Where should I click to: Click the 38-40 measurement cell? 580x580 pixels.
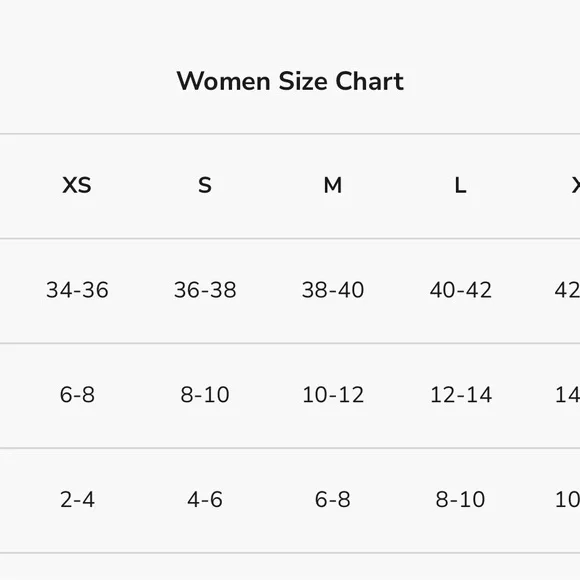pos(333,290)
